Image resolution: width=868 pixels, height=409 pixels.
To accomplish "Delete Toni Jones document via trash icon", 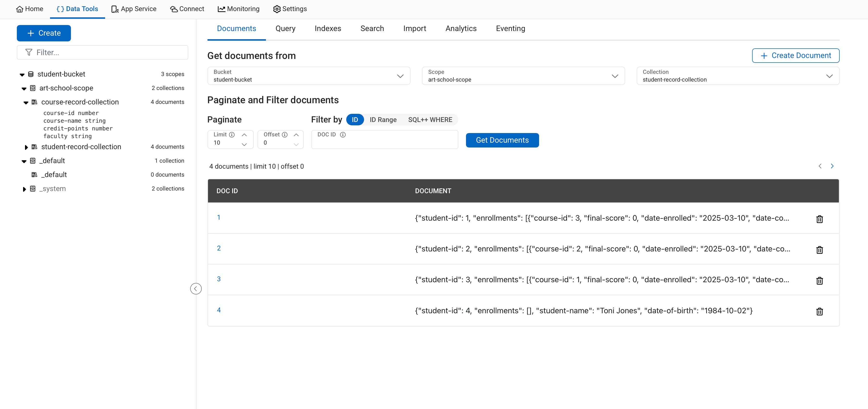I will coord(819,311).
